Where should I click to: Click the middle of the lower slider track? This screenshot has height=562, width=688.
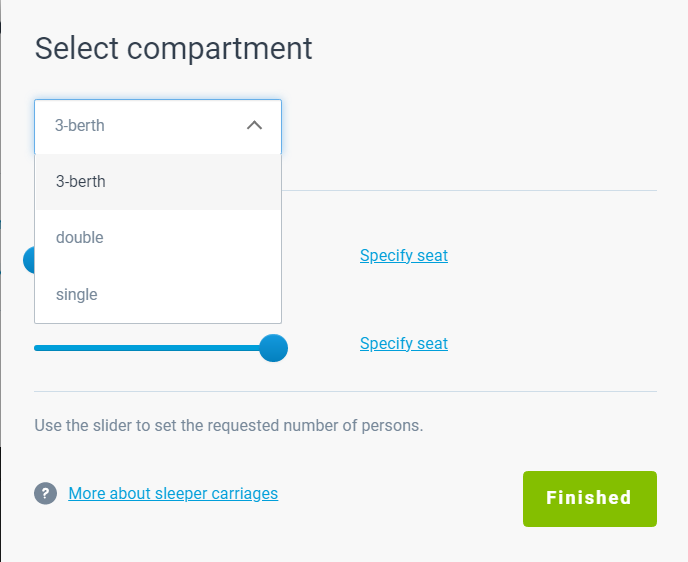tap(147, 348)
